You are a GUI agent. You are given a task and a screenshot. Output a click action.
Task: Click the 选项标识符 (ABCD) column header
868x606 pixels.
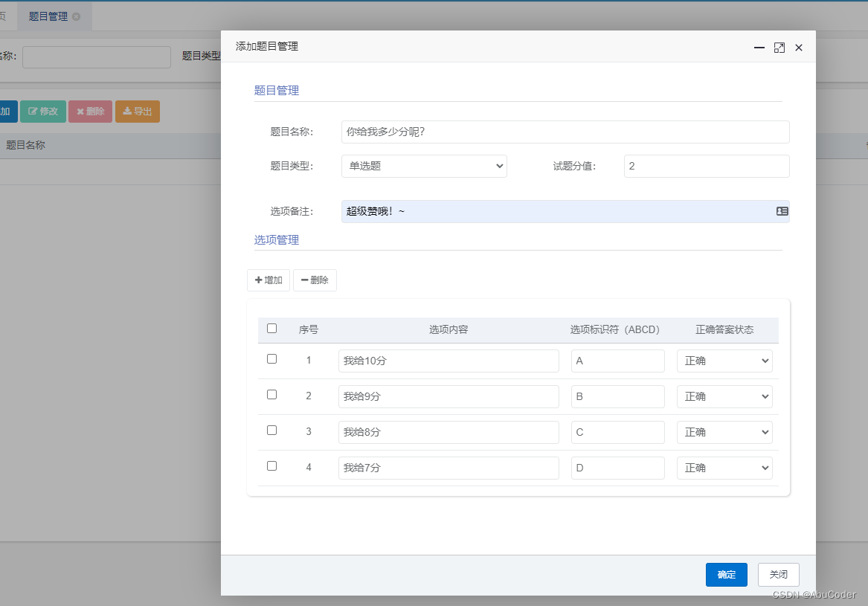(615, 330)
